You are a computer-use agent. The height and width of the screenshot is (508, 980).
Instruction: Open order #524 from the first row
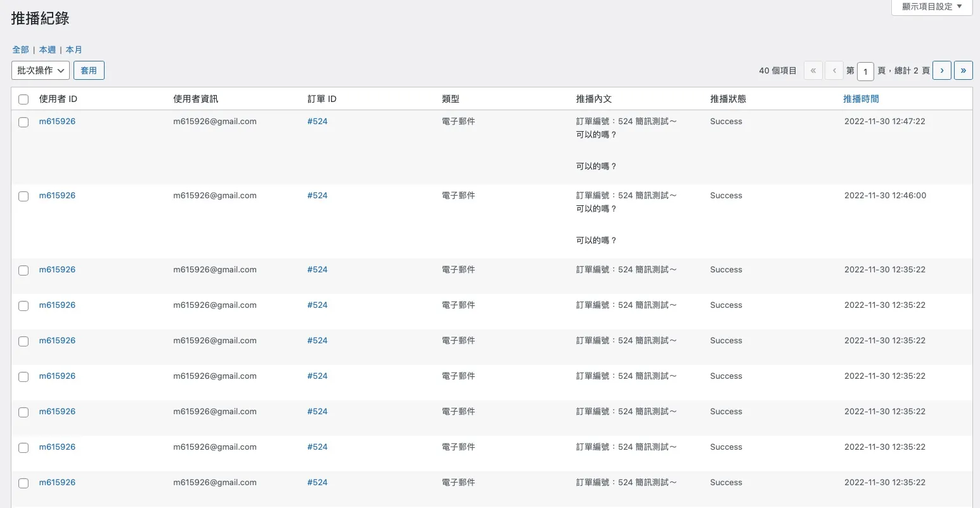tap(318, 121)
